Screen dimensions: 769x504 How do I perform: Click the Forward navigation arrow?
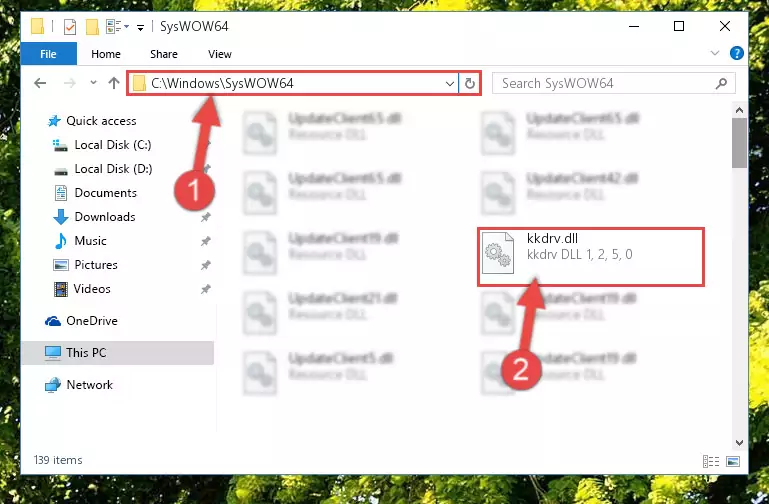(x=70, y=83)
